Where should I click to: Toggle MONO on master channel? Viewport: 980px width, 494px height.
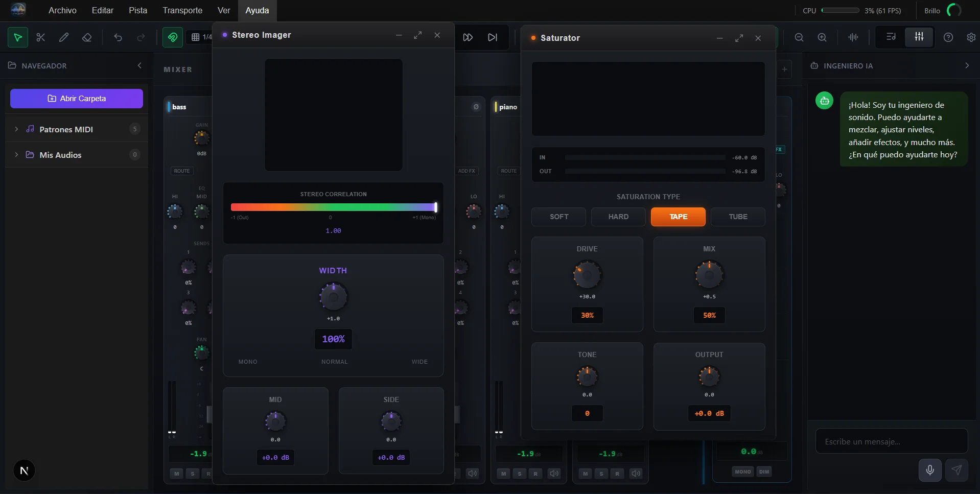tap(742, 472)
